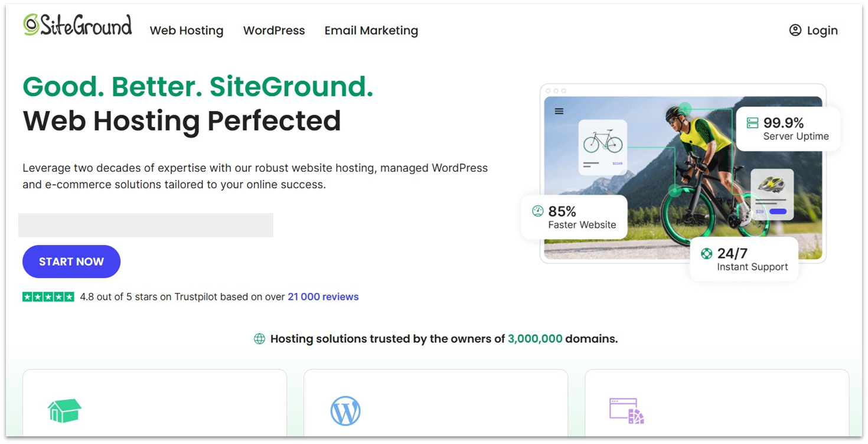This screenshot has height=444, width=868.
Task: Click the helmet product card thumbnail
Action: (772, 194)
